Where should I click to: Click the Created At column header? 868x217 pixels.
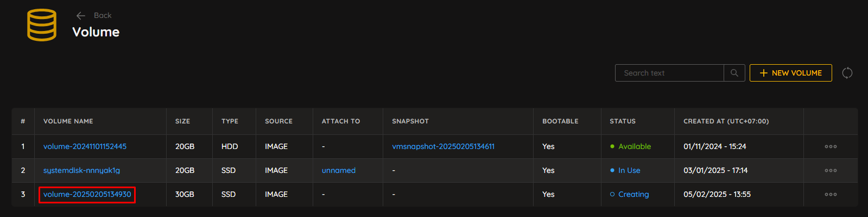pos(726,121)
